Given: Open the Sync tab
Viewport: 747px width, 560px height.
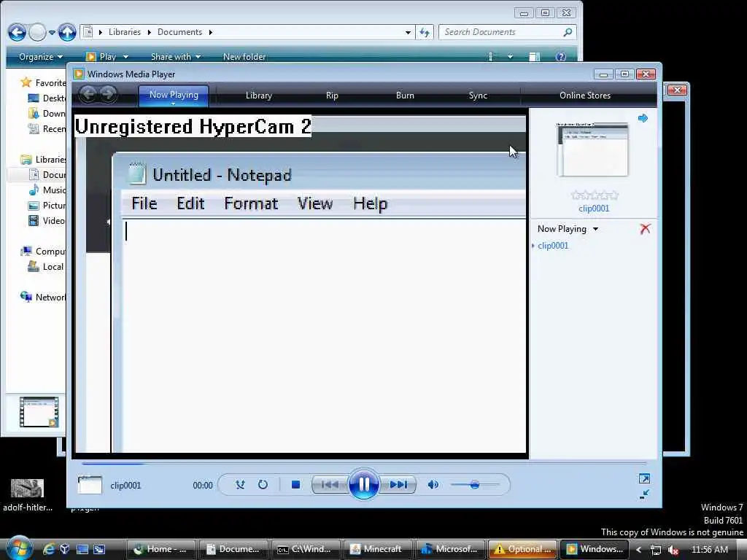Looking at the screenshot, I should 478,96.
